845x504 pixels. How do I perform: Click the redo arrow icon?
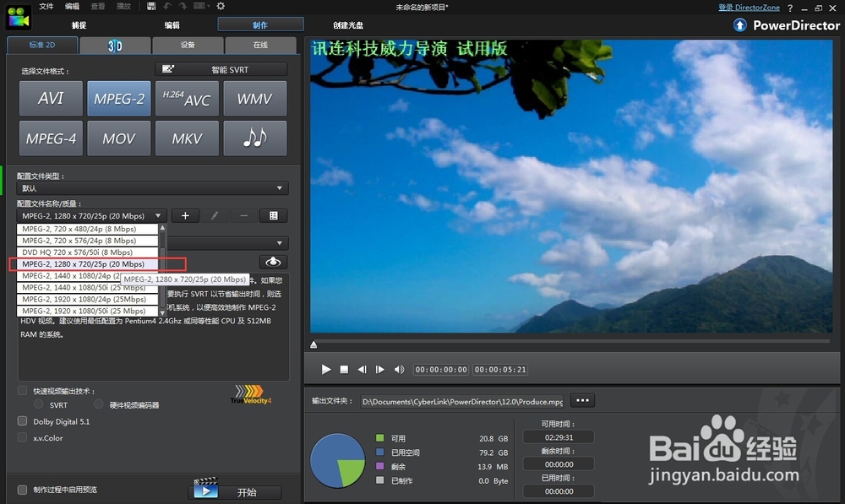(x=183, y=6)
